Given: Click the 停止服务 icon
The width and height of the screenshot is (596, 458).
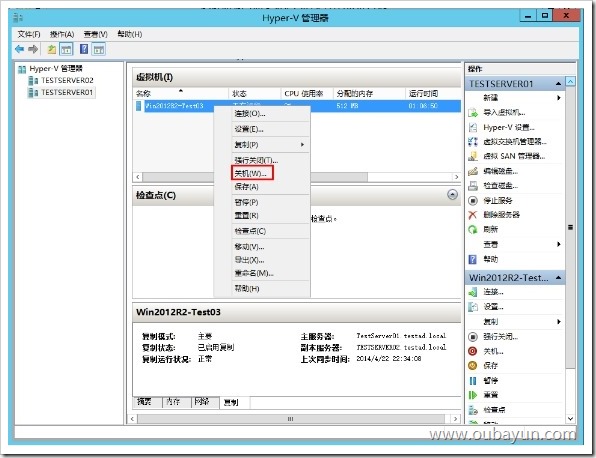Looking at the screenshot, I should pyautogui.click(x=473, y=200).
